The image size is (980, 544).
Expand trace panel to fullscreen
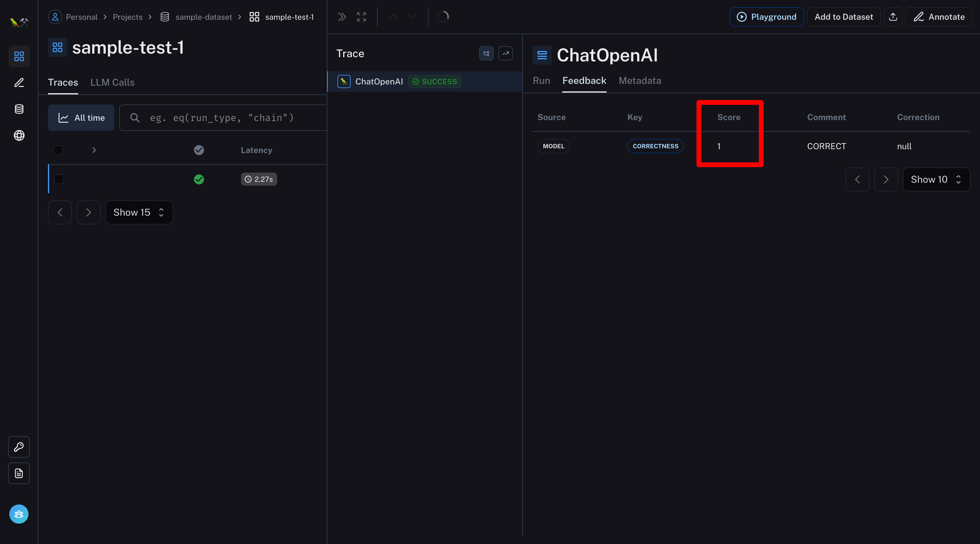click(x=361, y=17)
